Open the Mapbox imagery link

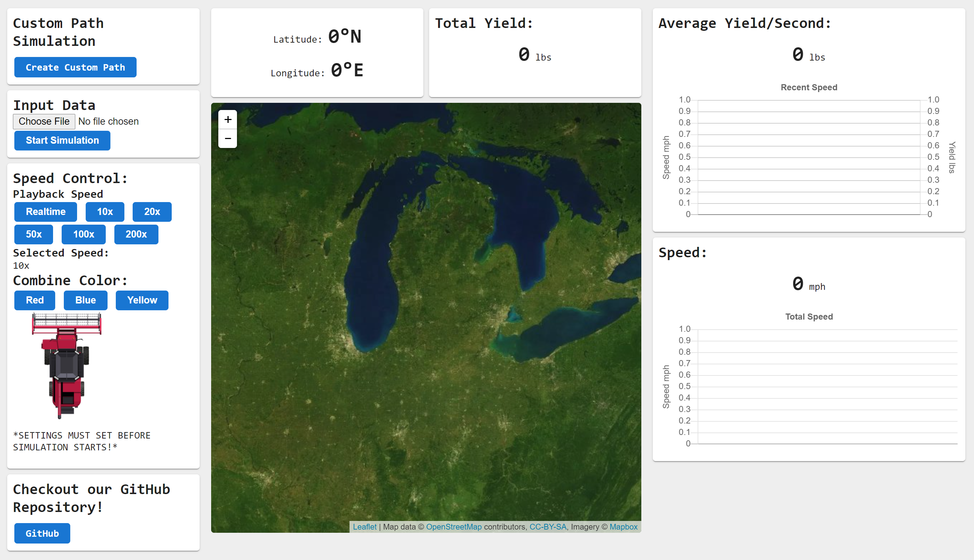click(623, 527)
